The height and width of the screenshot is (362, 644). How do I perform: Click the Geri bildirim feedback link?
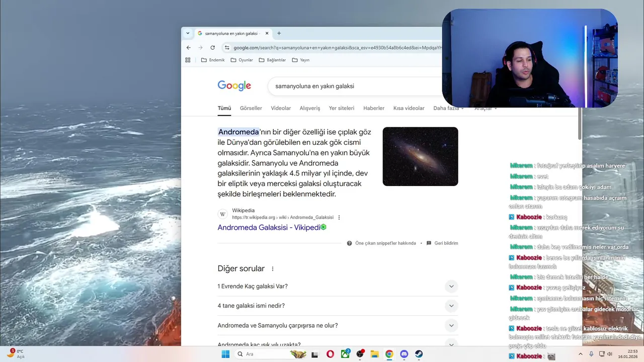[x=442, y=243]
